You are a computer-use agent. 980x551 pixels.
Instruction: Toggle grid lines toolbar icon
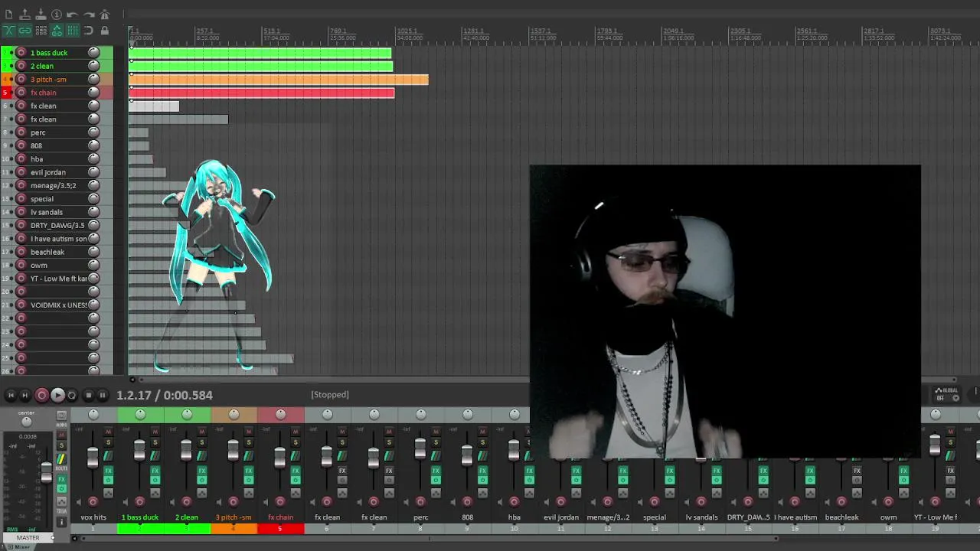(73, 31)
